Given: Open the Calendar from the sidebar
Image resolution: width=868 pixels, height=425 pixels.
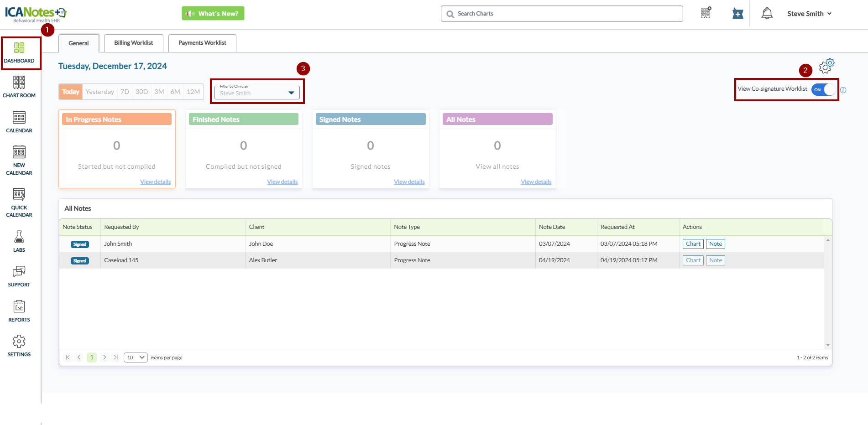Looking at the screenshot, I should point(19,122).
